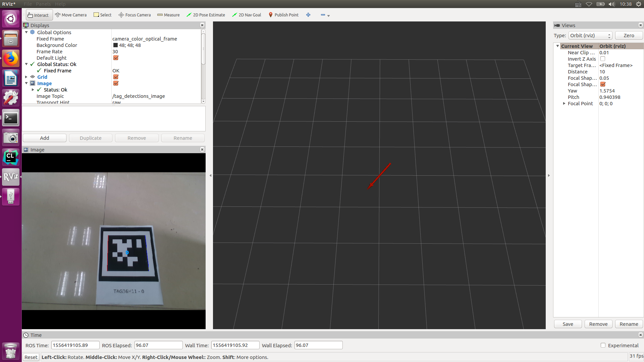Image resolution: width=644 pixels, height=362 pixels.
Task: Click the Add display button
Action: pyautogui.click(x=44, y=138)
